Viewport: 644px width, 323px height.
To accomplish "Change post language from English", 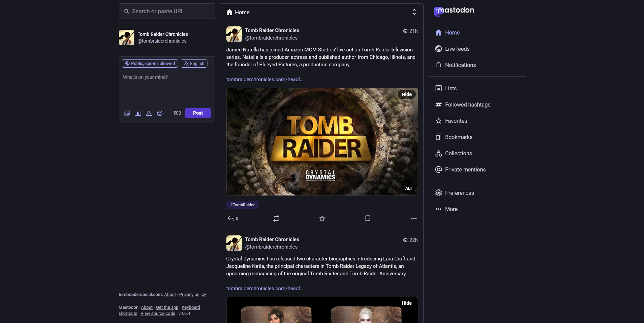I will tap(194, 63).
